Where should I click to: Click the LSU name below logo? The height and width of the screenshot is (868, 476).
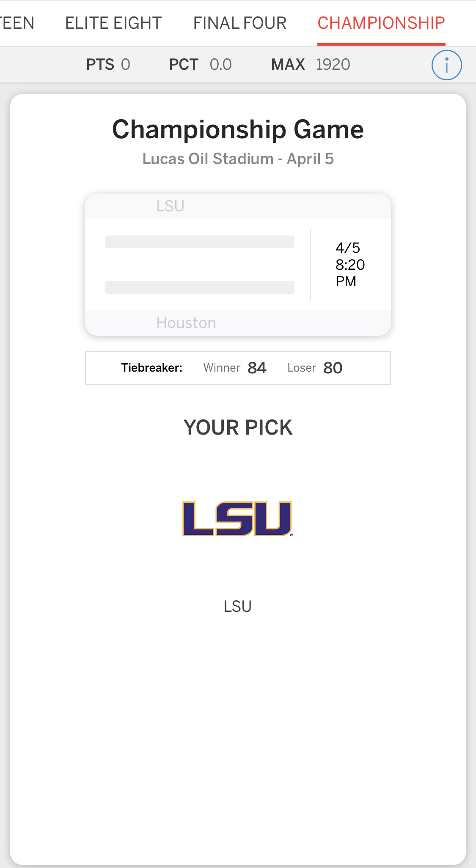[237, 606]
